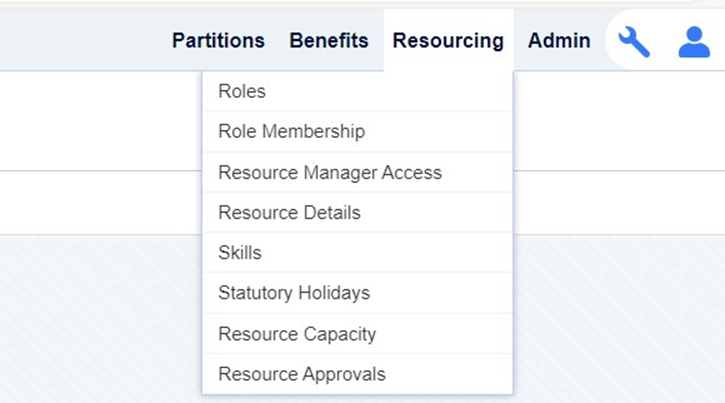Click the Admin navigation link
Viewport: 725px width, 403px height.
[x=559, y=41]
